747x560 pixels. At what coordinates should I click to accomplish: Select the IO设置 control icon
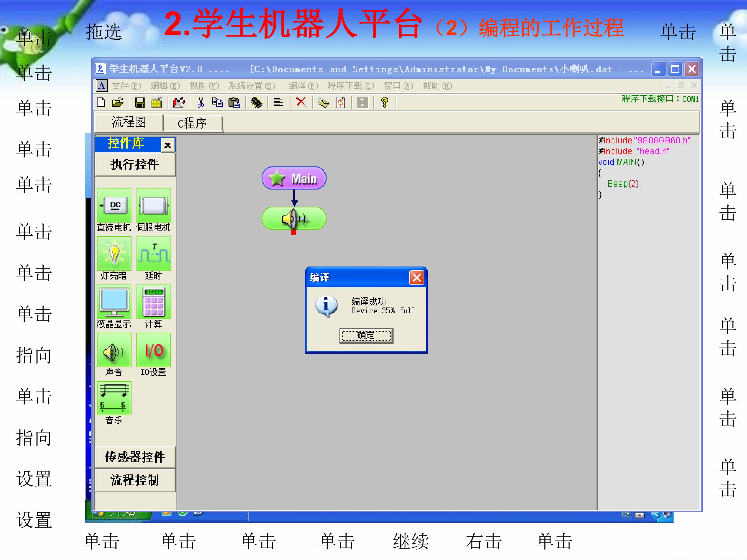pyautogui.click(x=154, y=350)
